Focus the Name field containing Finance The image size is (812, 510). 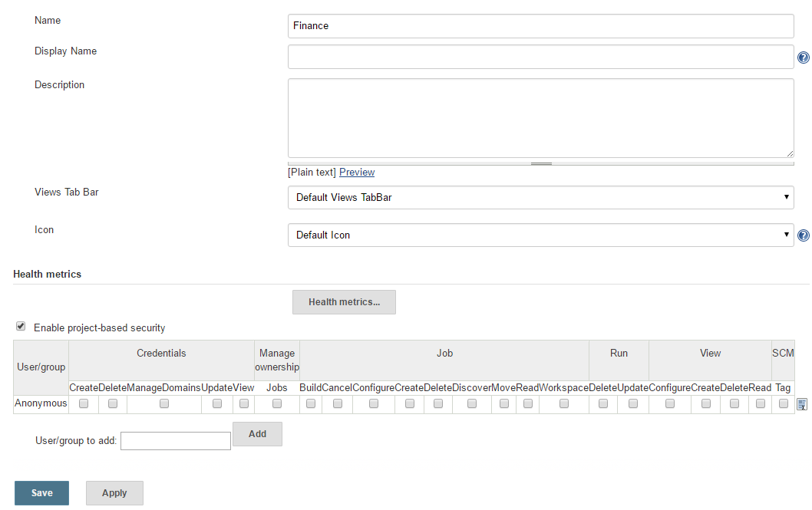(540, 26)
